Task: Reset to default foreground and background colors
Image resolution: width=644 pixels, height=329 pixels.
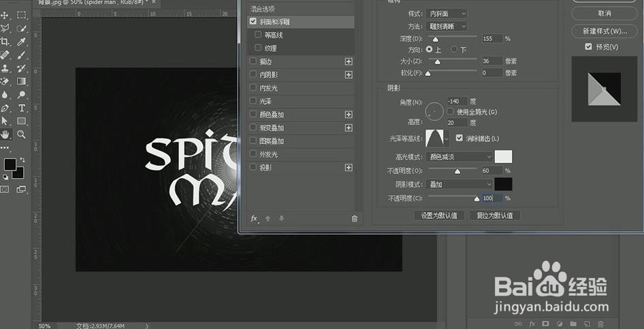Action: click(x=5, y=177)
